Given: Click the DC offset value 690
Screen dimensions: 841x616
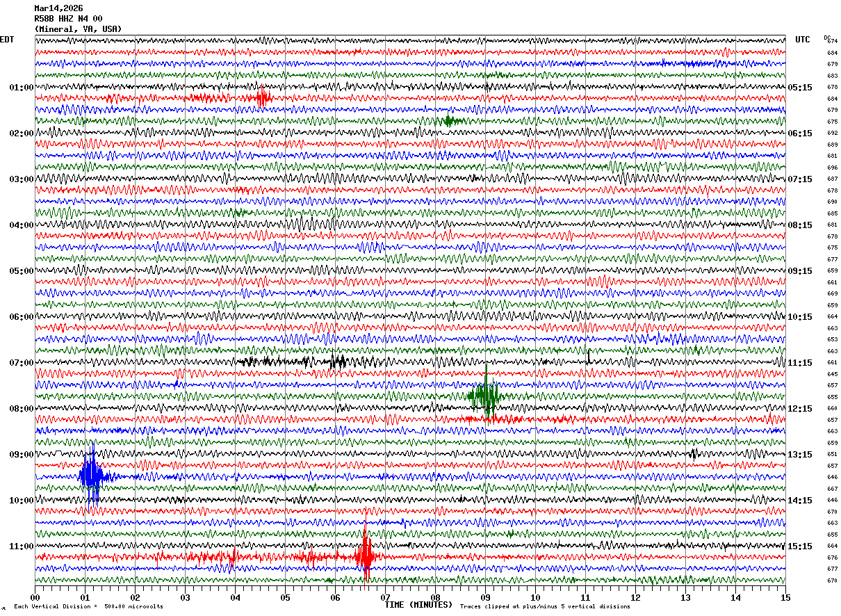Looking at the screenshot, I should pos(832,202).
